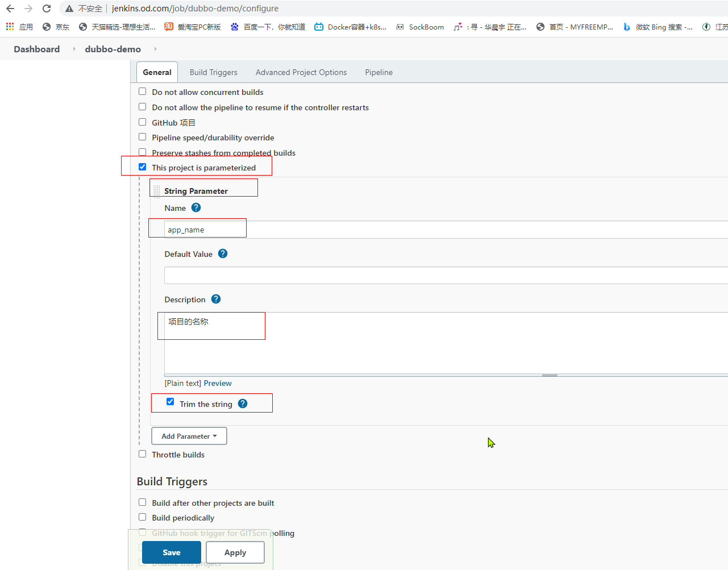Click the Save button
Image resolution: width=728 pixels, height=570 pixels.
[172, 552]
